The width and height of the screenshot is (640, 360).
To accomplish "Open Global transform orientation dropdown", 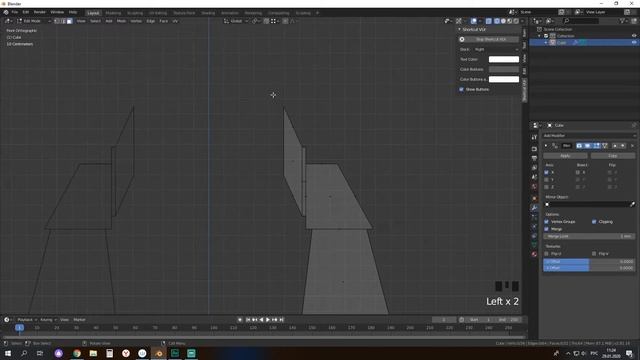I will [x=236, y=21].
